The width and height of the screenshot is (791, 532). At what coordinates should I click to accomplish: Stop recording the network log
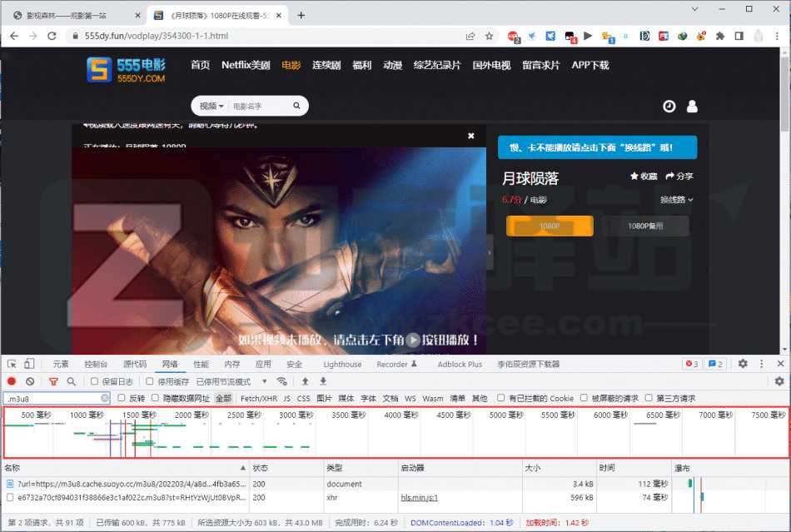point(10,381)
